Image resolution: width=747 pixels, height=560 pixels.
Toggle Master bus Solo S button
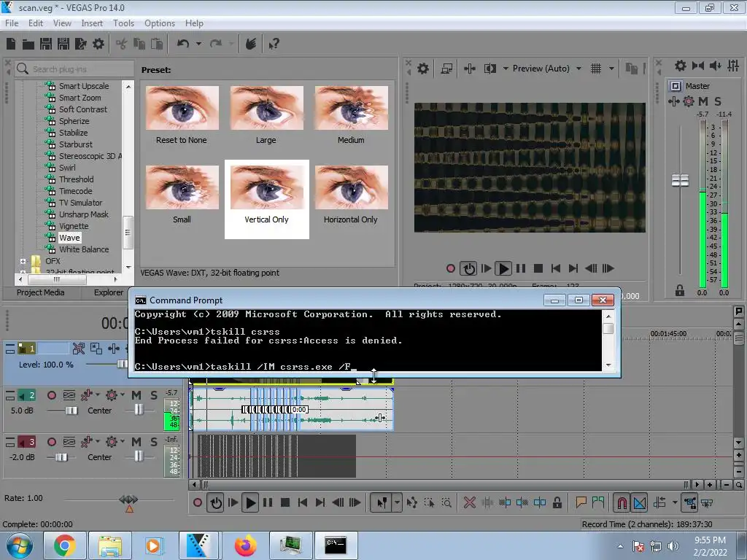click(718, 101)
